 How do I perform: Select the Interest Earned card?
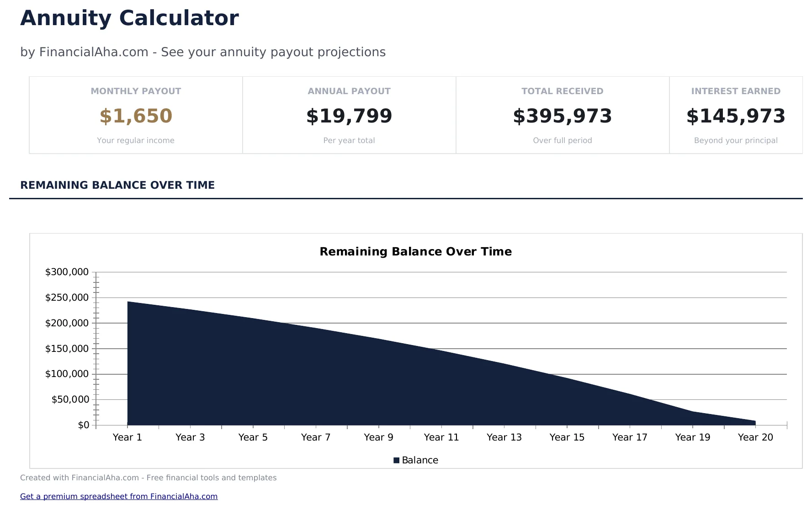coord(735,115)
